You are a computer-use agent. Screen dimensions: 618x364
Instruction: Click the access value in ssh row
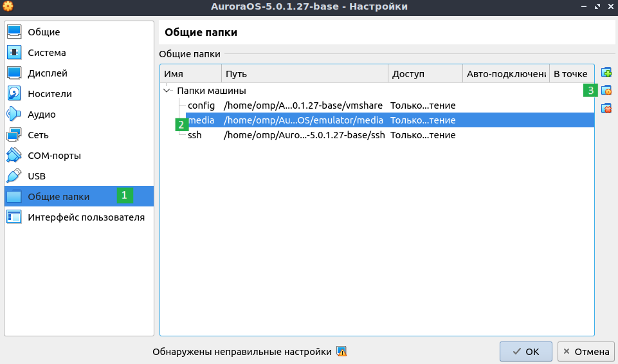(423, 134)
